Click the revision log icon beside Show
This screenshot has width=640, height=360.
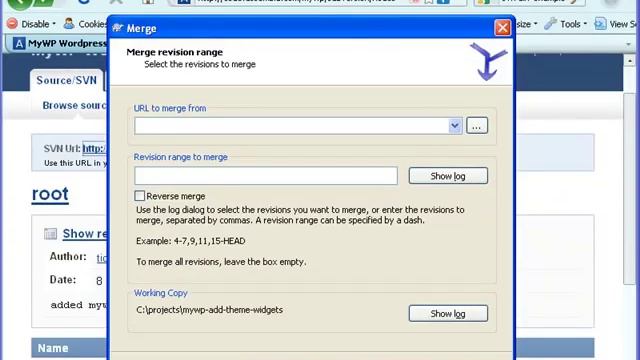click(x=50, y=234)
